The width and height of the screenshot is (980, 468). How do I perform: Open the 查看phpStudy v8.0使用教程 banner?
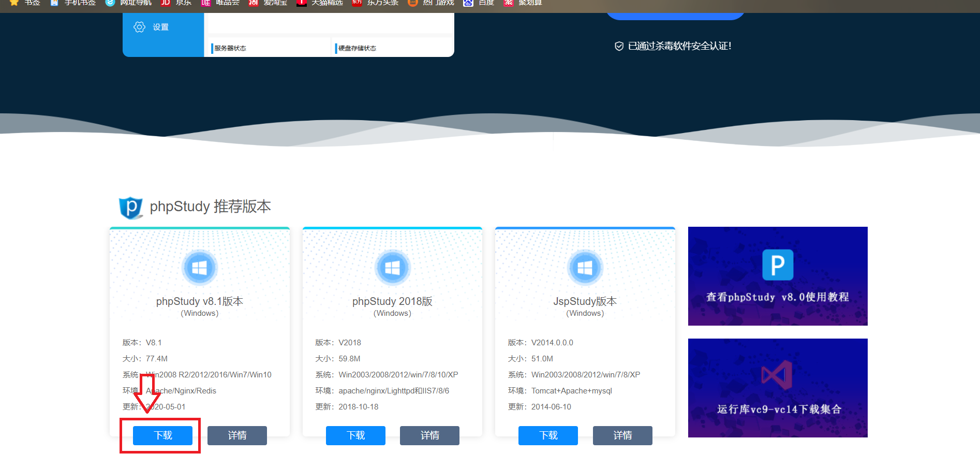pos(778,276)
